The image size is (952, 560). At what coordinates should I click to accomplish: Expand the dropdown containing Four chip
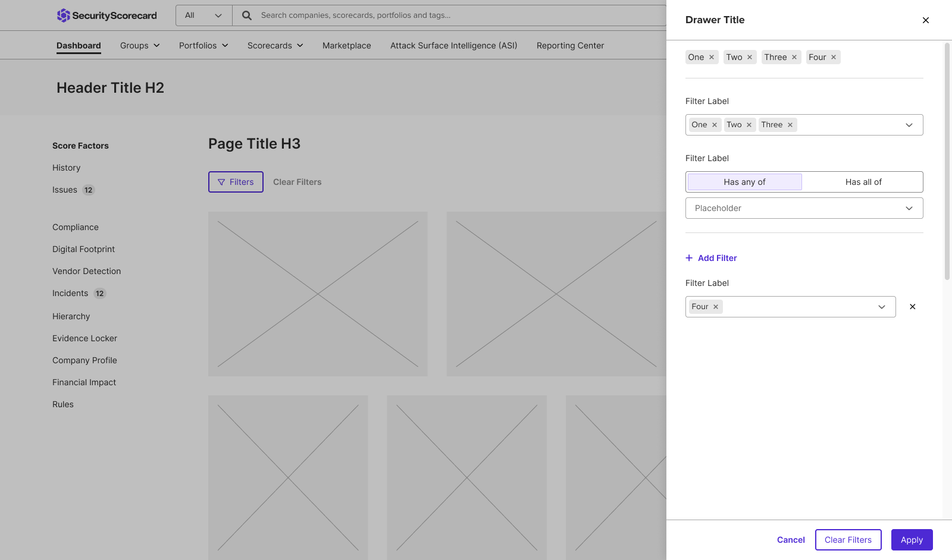882,307
